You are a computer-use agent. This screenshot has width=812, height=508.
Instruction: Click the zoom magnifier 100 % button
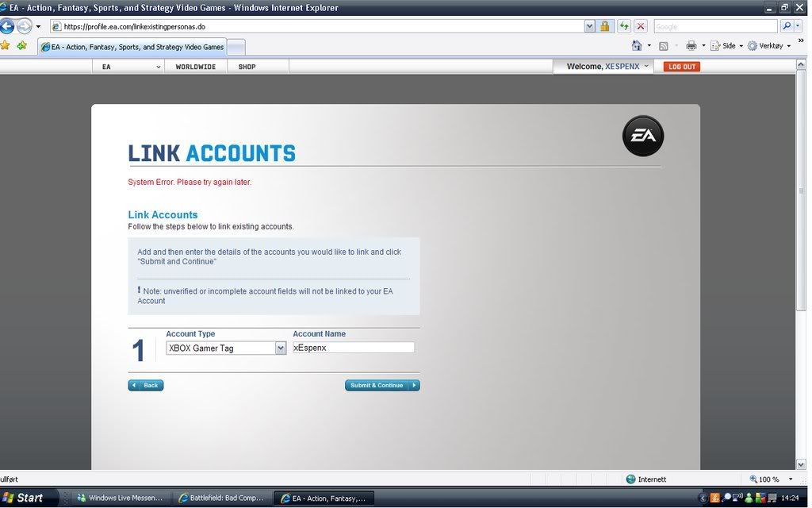[764, 479]
